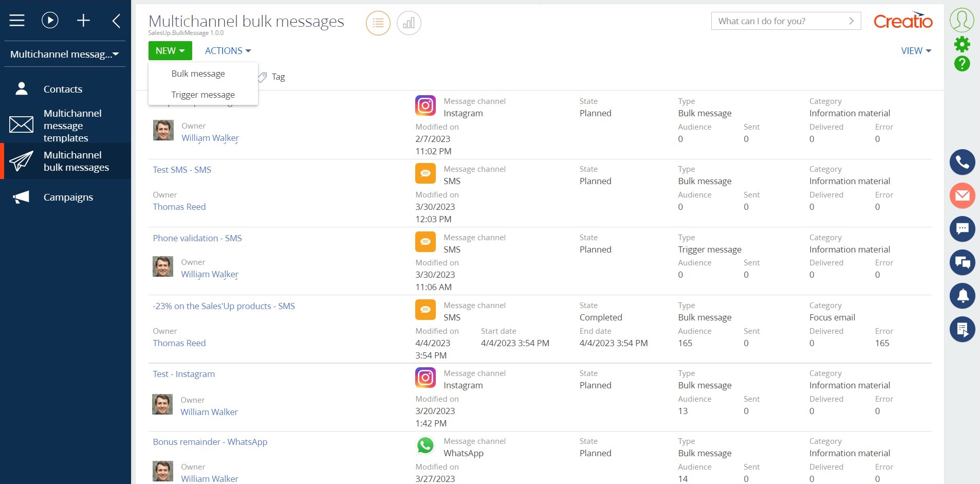Image resolution: width=980 pixels, height=484 pixels.
Task: Click the phone call communication icon
Action: coord(963,162)
